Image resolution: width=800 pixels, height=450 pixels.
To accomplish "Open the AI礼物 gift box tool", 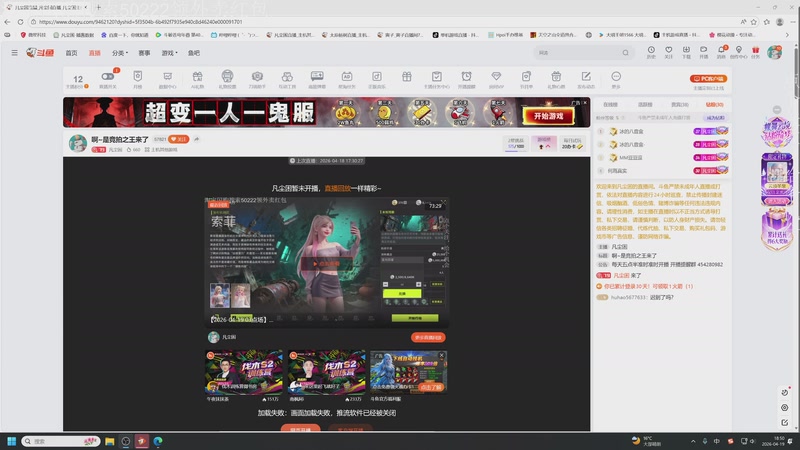I will coord(197,77).
